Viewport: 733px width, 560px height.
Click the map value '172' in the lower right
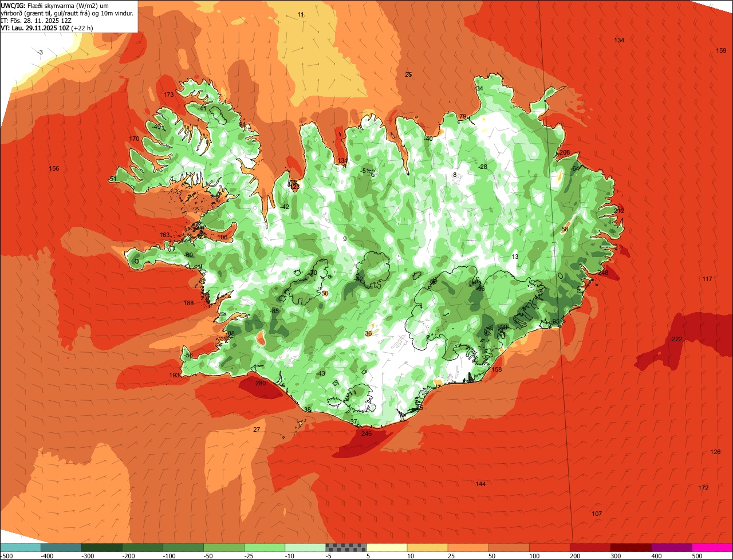coord(703,488)
